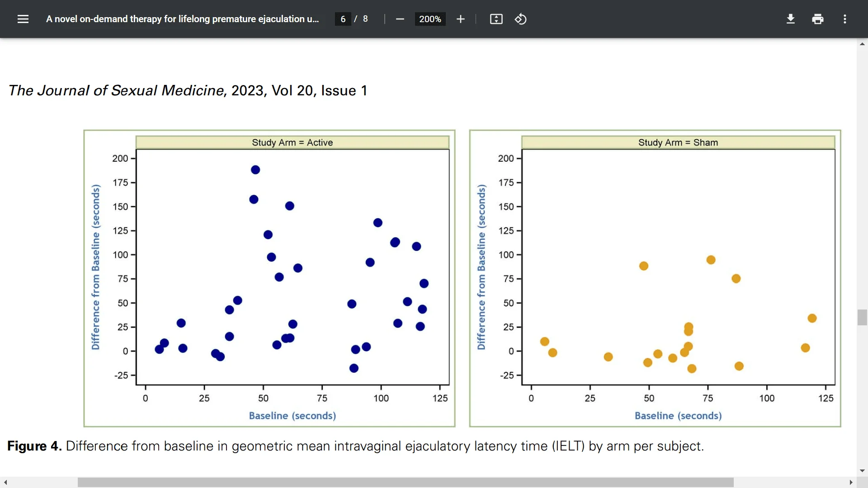Image resolution: width=868 pixels, height=488 pixels.
Task: Click 'Baseline (seconds)' label under Active chart
Action: [292, 416]
